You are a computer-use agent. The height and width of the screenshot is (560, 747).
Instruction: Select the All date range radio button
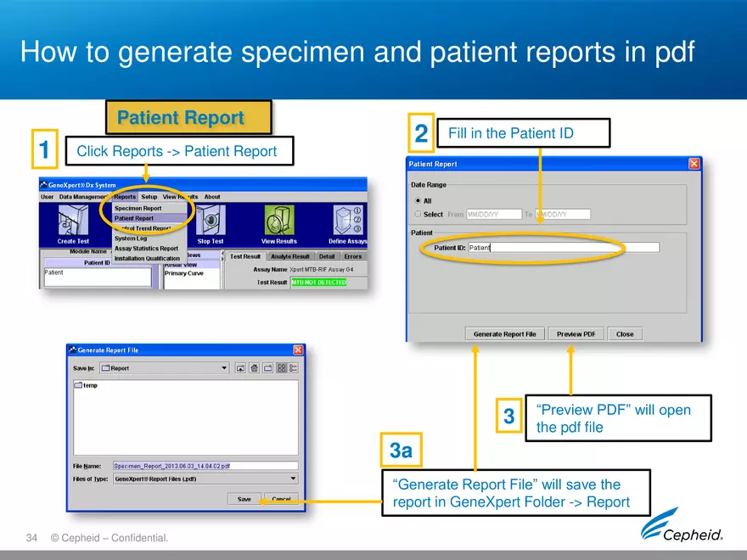pyautogui.click(x=418, y=200)
